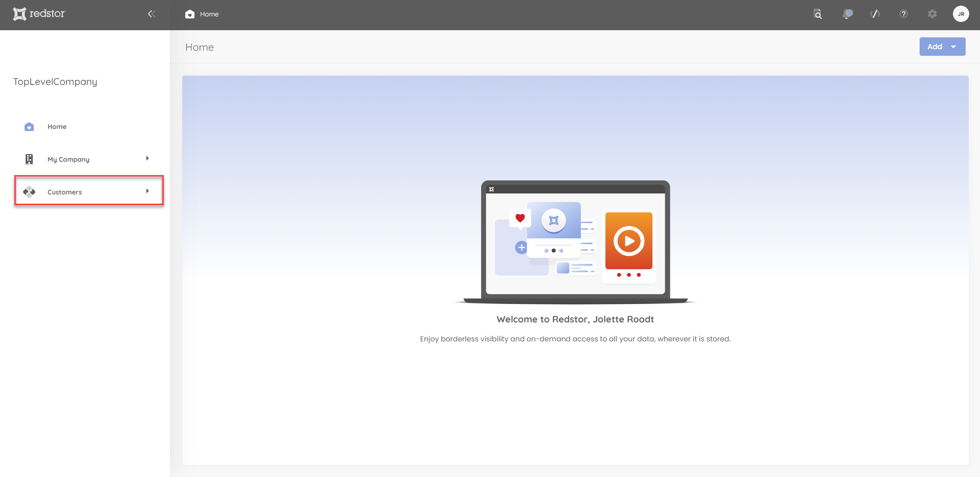Screen dimensions: 980x477
Task: Select Home in the sidebar
Action: click(57, 127)
